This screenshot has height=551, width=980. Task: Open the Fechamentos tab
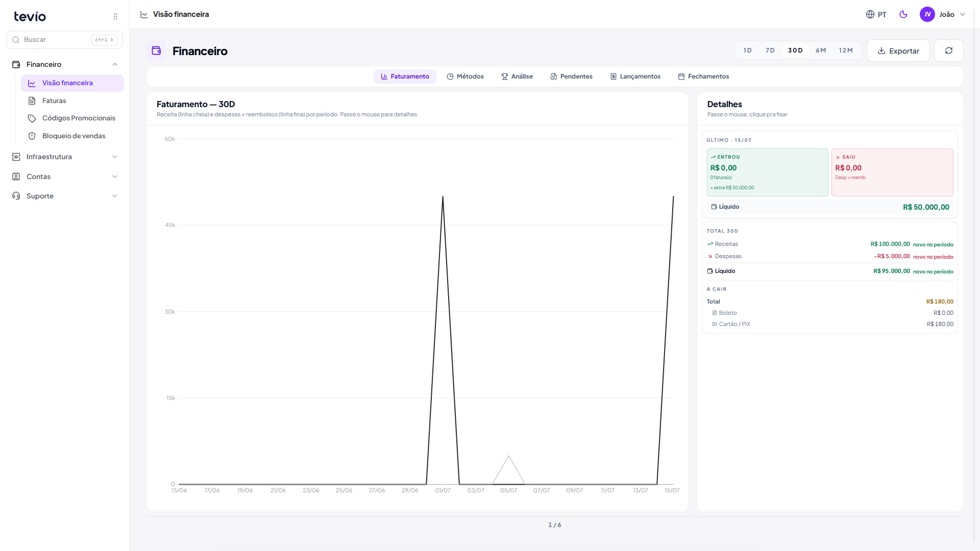tap(703, 77)
